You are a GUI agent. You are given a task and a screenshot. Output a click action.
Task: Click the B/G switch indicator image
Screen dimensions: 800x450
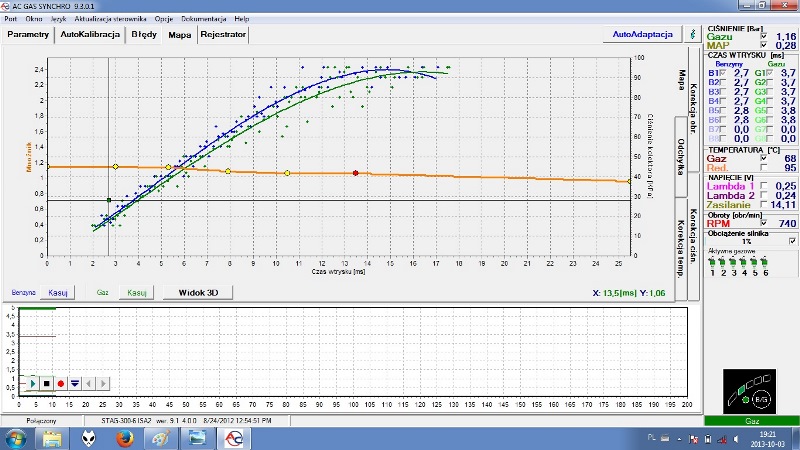click(749, 391)
